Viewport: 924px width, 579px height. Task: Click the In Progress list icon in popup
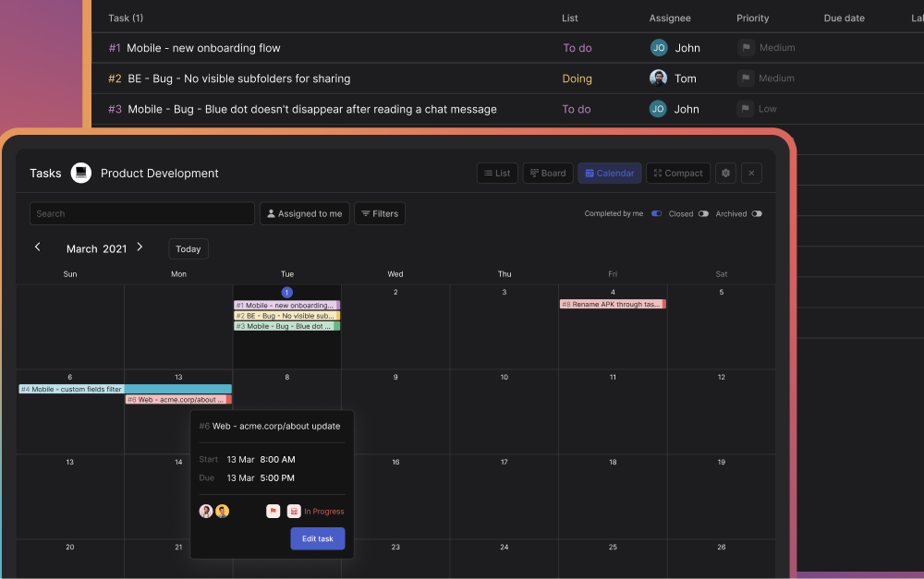point(294,512)
